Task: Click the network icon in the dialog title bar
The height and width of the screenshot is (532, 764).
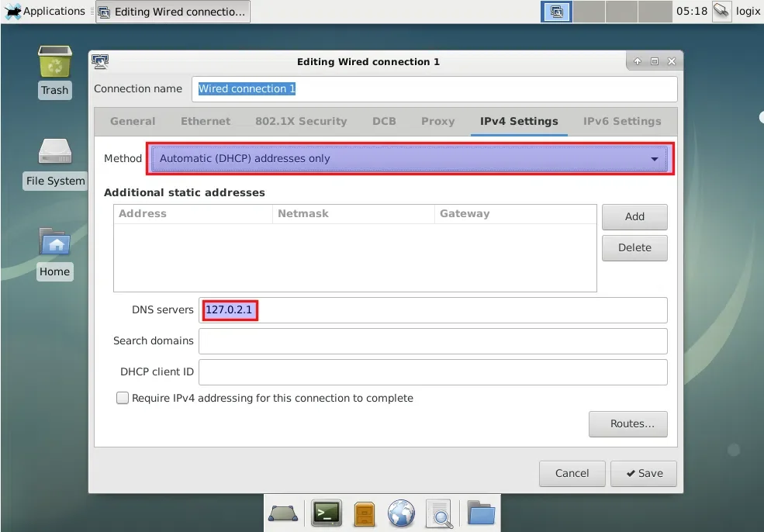Action: pyautogui.click(x=100, y=61)
